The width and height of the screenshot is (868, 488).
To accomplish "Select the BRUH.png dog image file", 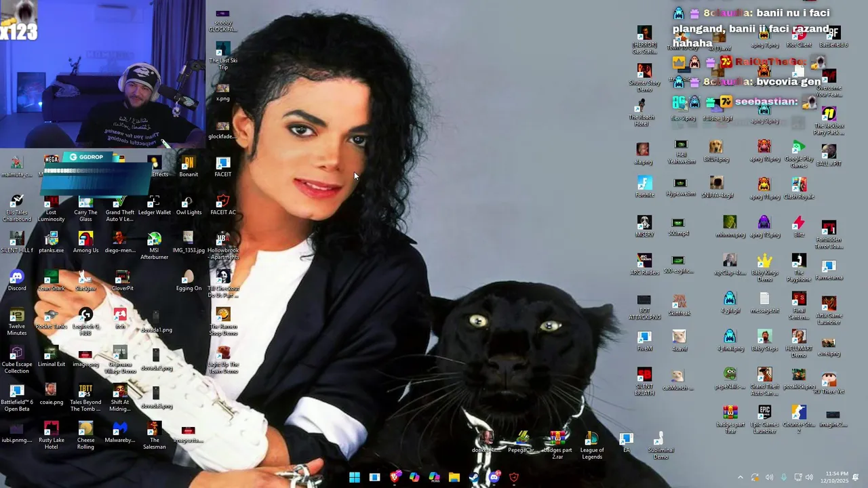I will (x=715, y=150).
